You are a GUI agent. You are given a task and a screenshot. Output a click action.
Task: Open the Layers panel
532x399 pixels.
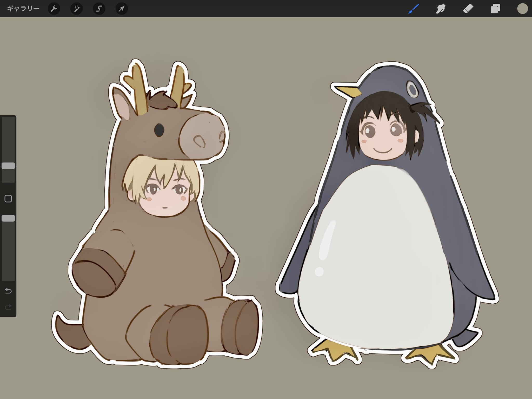[495, 9]
